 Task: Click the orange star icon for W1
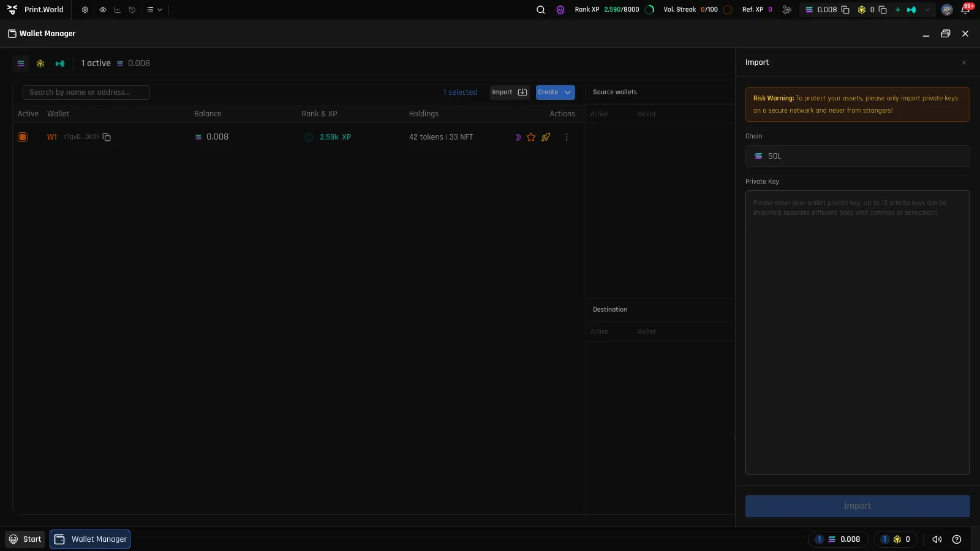coord(531,137)
